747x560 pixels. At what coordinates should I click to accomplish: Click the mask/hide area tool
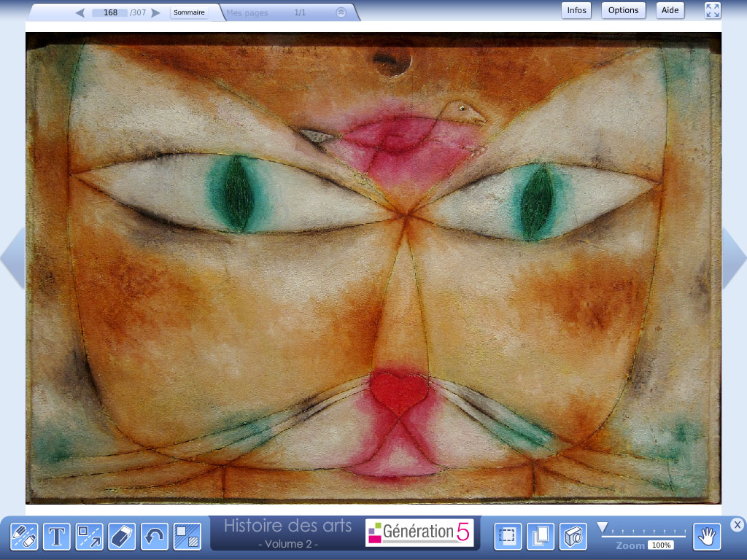click(x=187, y=537)
